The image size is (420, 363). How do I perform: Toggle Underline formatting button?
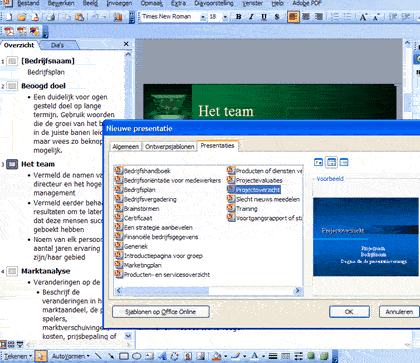tap(264, 17)
